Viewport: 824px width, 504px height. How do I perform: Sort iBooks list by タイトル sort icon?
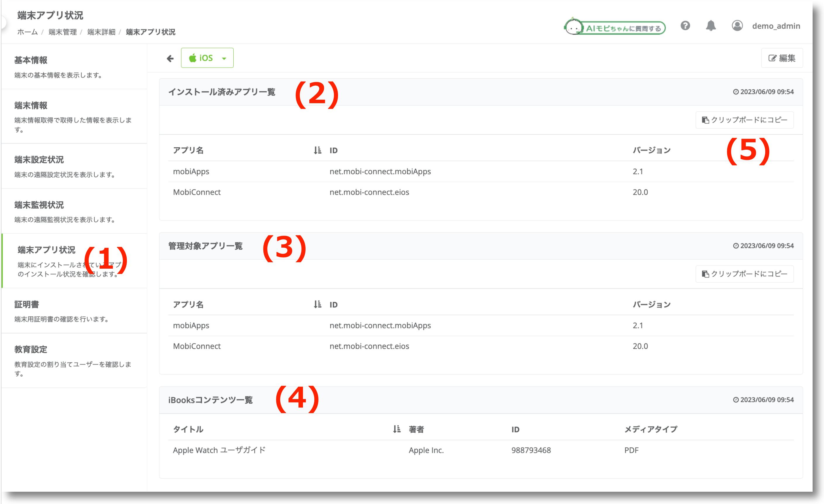pyautogui.click(x=397, y=429)
